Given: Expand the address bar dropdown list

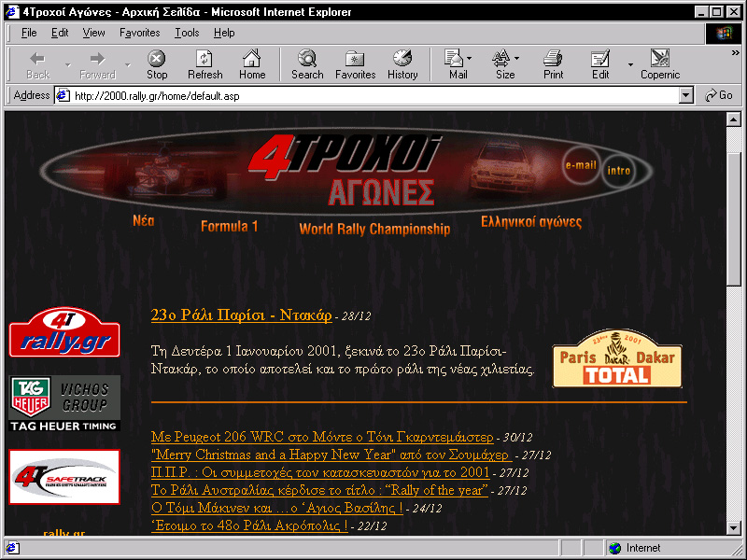Looking at the screenshot, I should 685,95.
